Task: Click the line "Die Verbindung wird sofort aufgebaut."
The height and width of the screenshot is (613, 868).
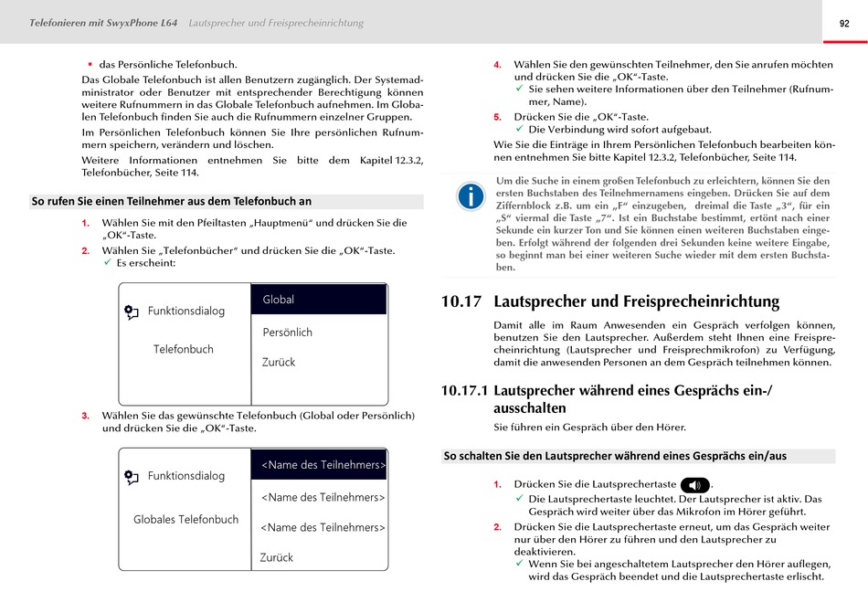Action: click(620, 130)
